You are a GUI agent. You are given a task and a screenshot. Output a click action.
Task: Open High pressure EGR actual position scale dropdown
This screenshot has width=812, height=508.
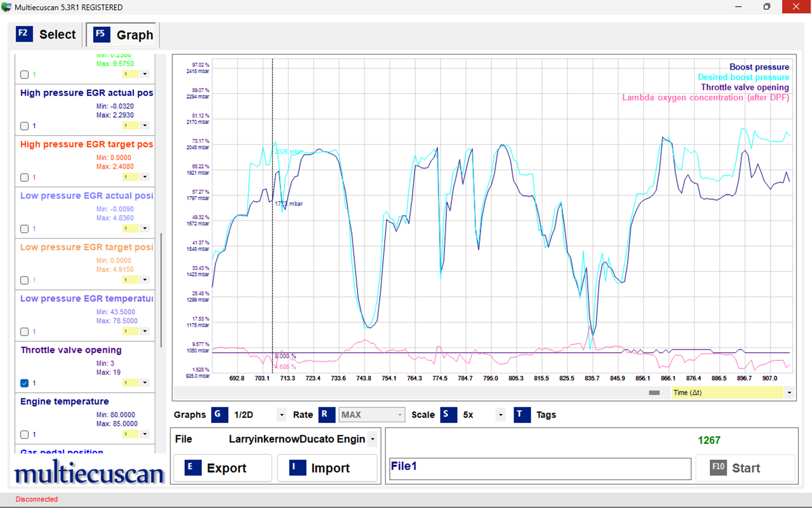[145, 126]
